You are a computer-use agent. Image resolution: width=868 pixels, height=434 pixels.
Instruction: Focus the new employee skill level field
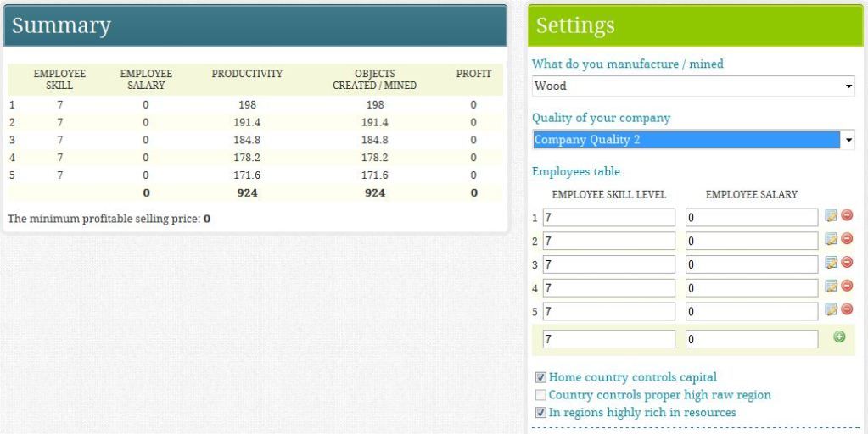(x=608, y=339)
